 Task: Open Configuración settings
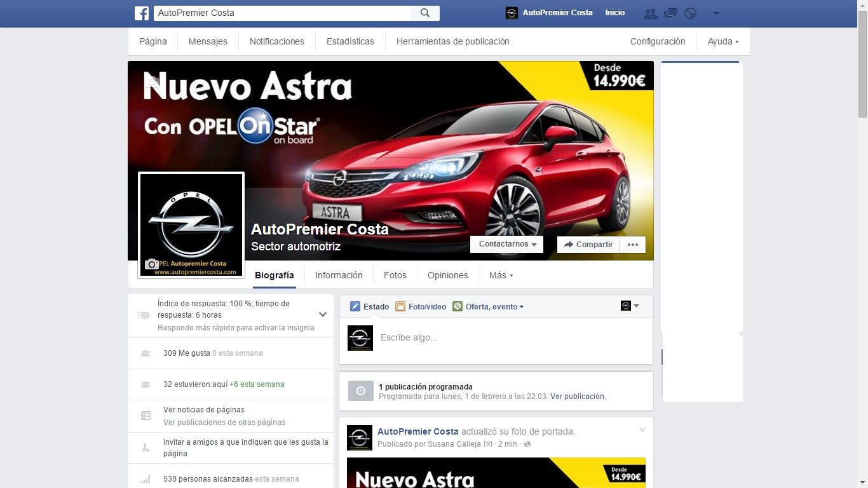click(x=658, y=41)
